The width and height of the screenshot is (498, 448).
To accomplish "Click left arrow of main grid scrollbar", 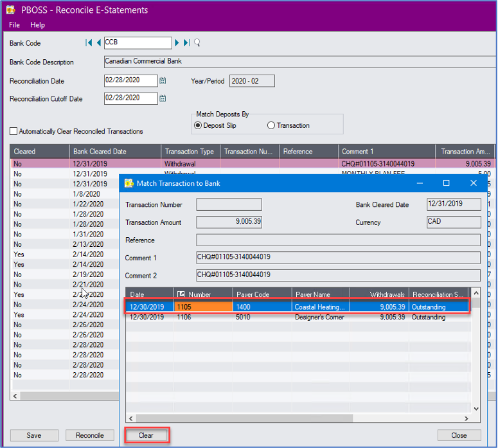I will pos(15,396).
